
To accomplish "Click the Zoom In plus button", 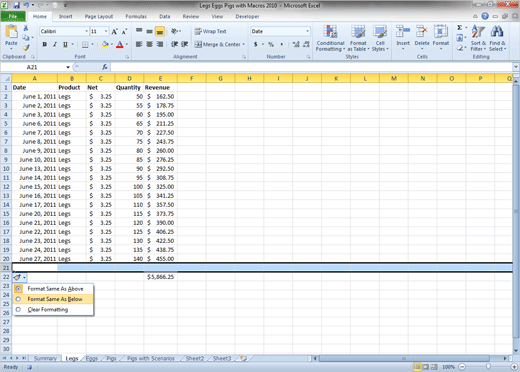I will point(514,367).
